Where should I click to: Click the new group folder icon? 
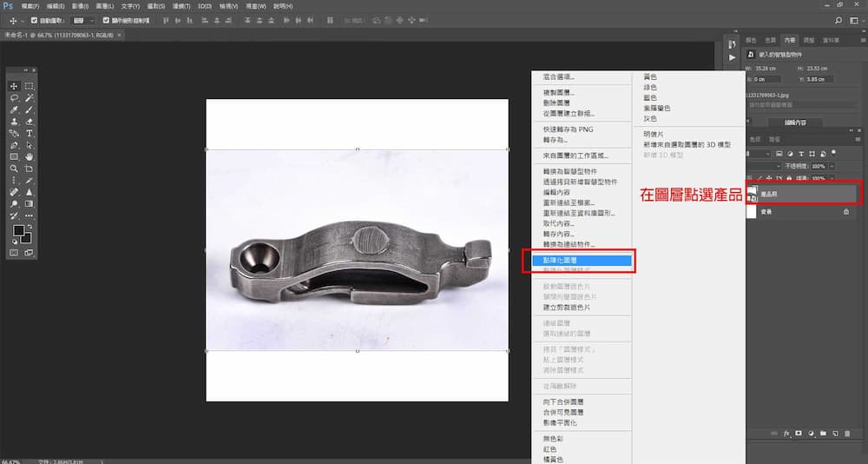(x=823, y=434)
